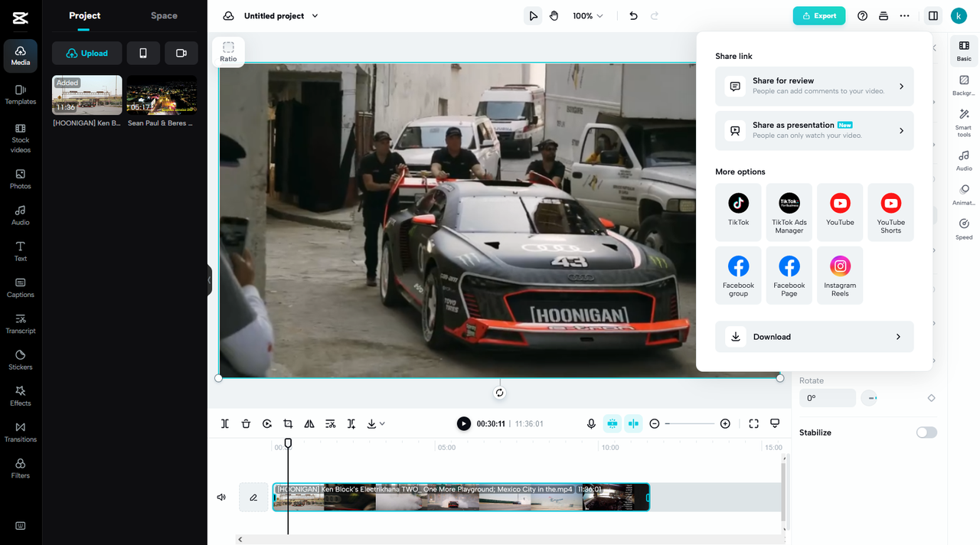The width and height of the screenshot is (980, 545).
Task: Open the Photos panel
Action: [x=21, y=179]
